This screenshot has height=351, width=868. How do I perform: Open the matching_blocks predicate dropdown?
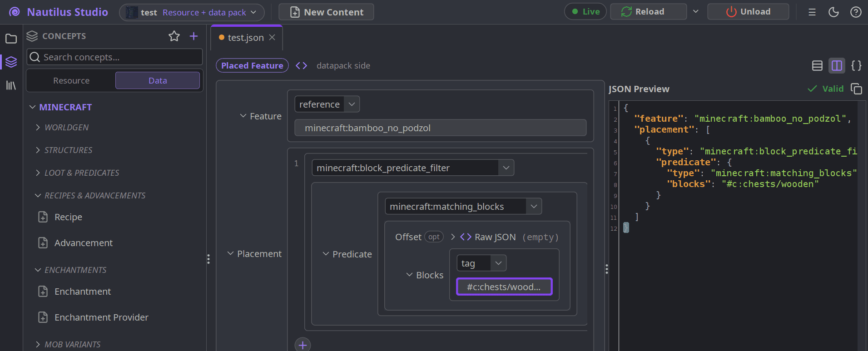coord(463,207)
